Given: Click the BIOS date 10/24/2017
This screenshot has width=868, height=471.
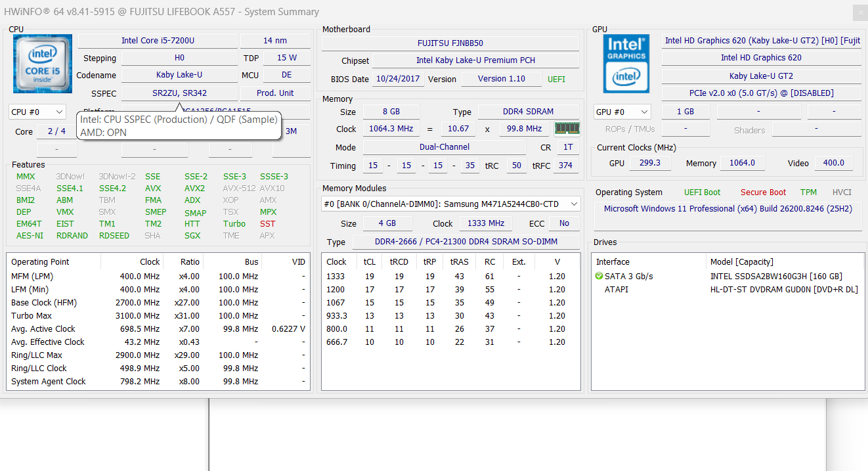Looking at the screenshot, I should point(399,79).
